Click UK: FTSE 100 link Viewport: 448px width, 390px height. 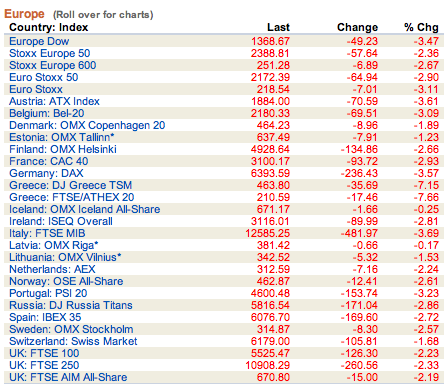[x=44, y=353]
